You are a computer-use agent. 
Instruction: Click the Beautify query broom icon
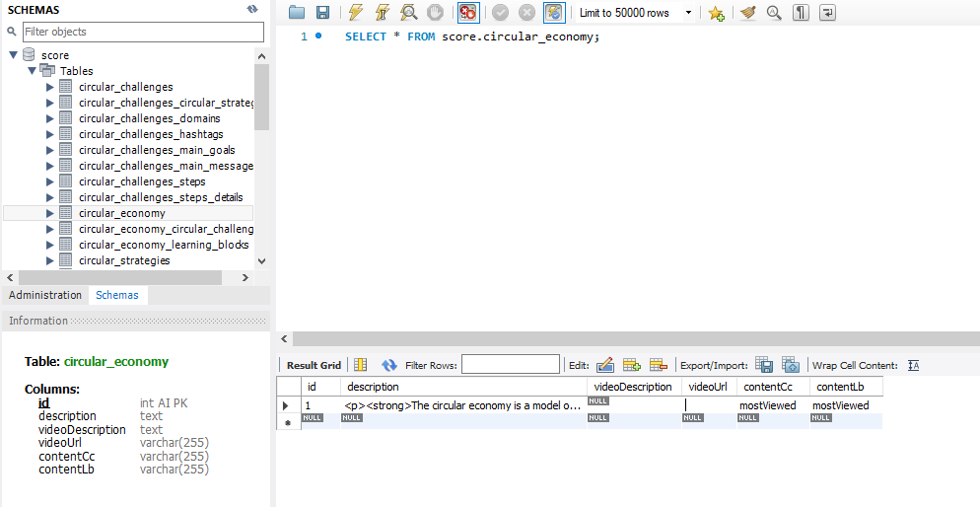click(748, 13)
